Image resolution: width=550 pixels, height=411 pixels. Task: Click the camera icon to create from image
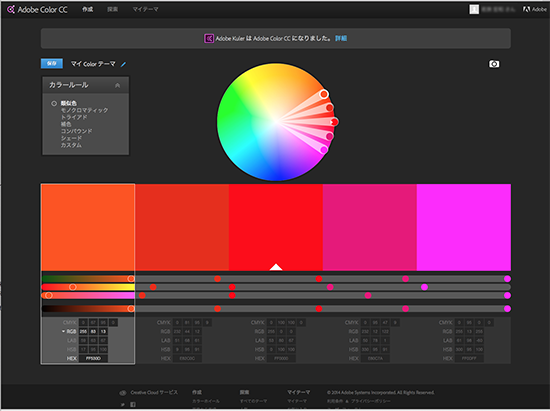[x=494, y=64]
